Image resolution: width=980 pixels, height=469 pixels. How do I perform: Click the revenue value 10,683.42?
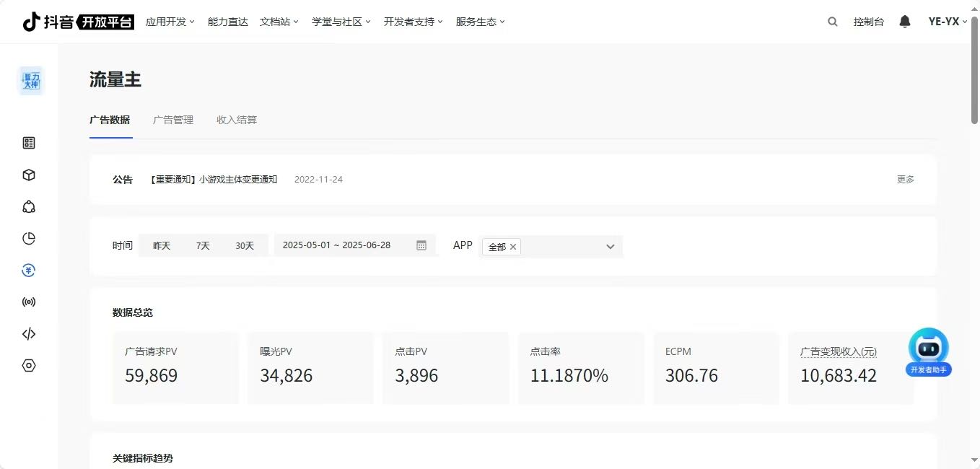[839, 376]
